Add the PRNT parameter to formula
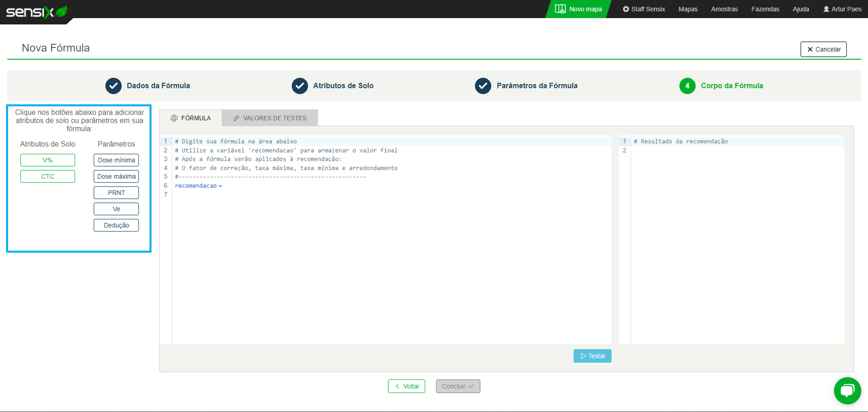This screenshot has height=412, width=868. pos(116,193)
